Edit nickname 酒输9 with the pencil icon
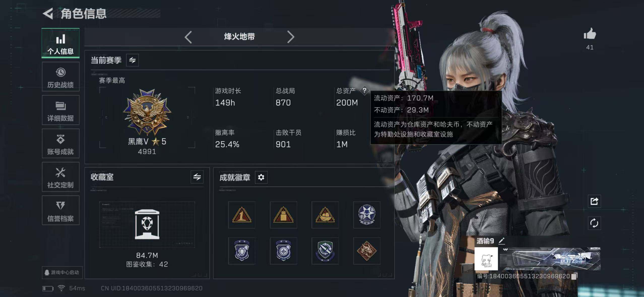 pyautogui.click(x=502, y=241)
